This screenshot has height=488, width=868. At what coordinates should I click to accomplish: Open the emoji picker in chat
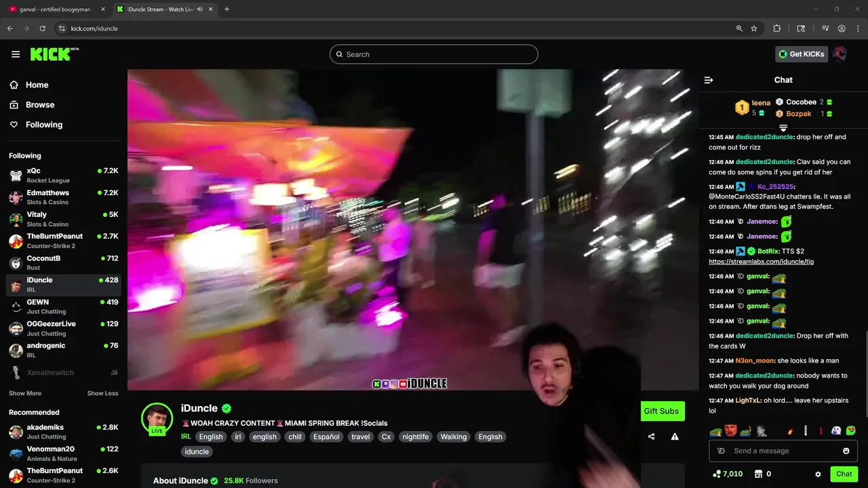click(x=846, y=451)
